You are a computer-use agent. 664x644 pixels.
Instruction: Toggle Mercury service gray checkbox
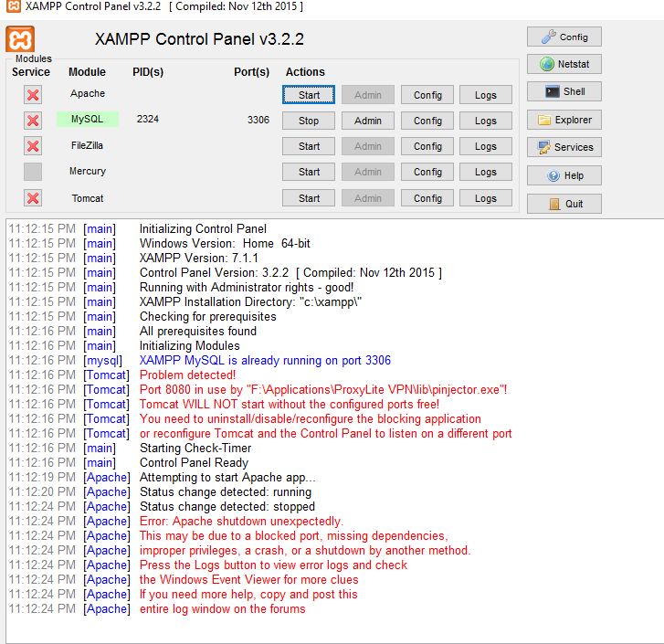click(33, 172)
